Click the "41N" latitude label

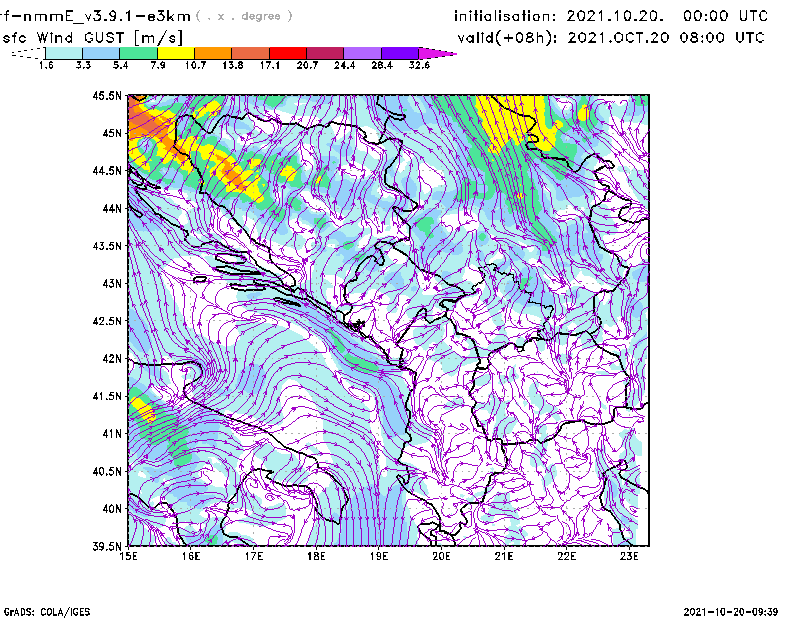point(112,434)
